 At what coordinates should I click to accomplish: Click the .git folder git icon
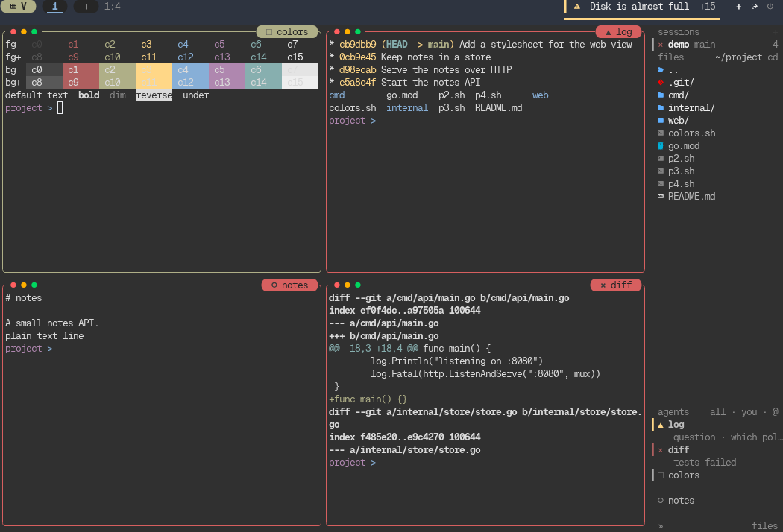[x=660, y=83]
